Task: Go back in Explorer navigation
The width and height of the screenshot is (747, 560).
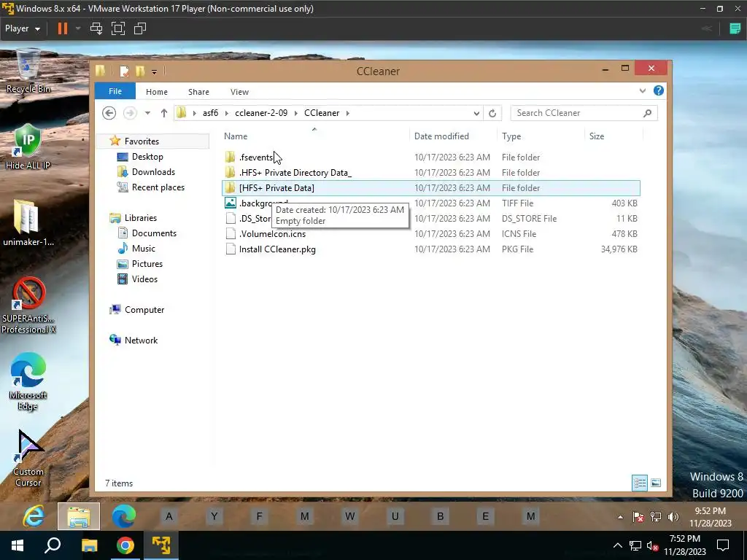Action: coord(109,113)
